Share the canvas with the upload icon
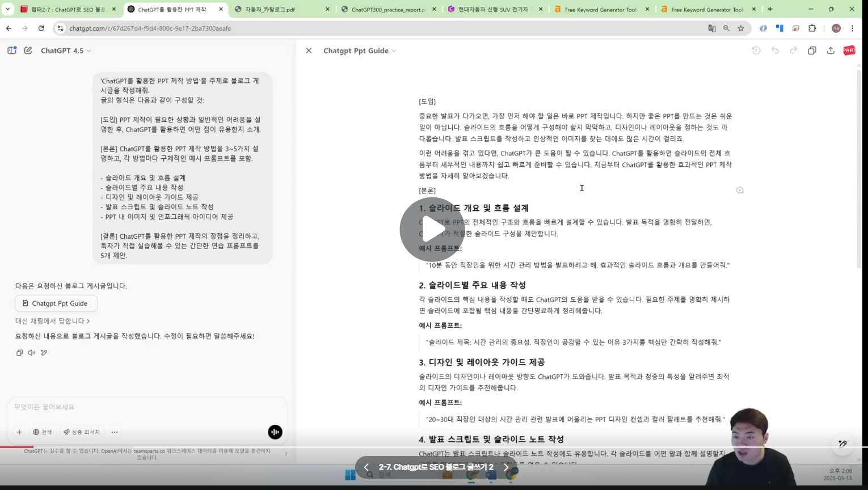Viewport: 868px width, 490px height. pyautogui.click(x=831, y=50)
